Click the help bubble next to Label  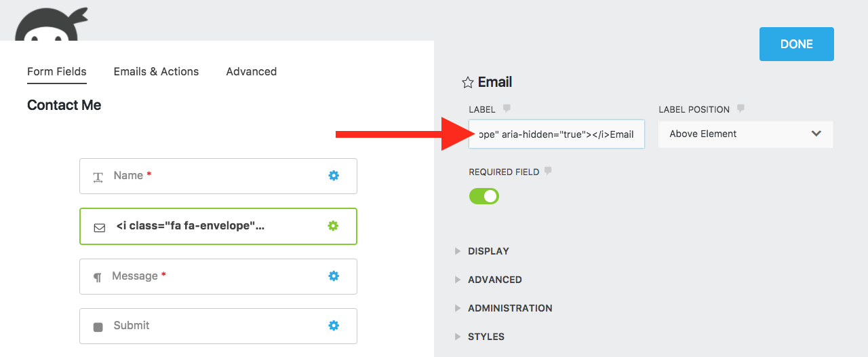(507, 109)
